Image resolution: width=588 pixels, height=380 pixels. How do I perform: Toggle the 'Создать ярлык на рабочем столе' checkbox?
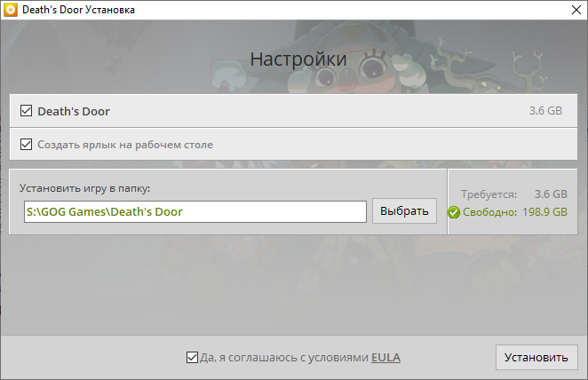click(26, 145)
